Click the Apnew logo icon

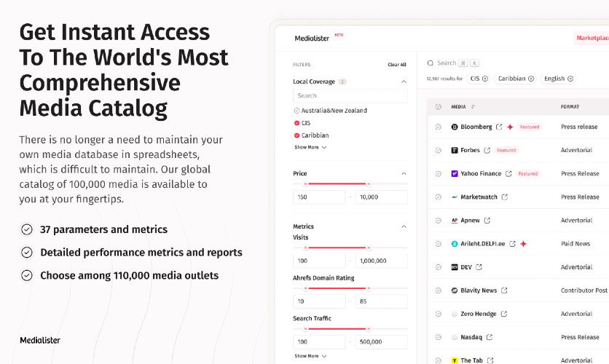coord(455,221)
